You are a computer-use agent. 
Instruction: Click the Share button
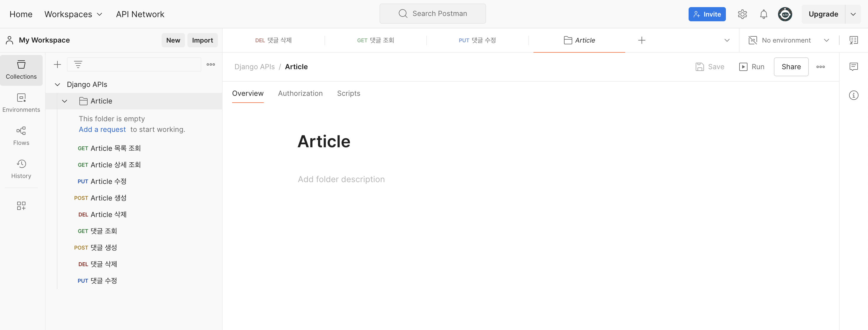tap(791, 67)
